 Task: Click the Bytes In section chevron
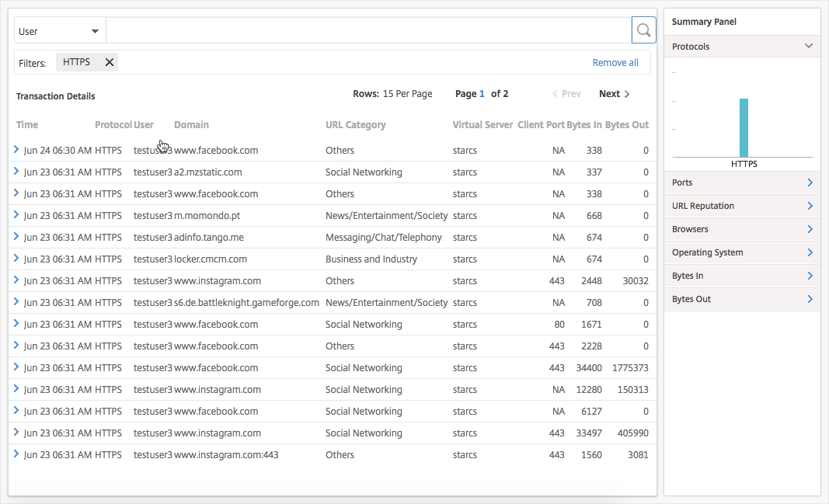[x=810, y=276]
